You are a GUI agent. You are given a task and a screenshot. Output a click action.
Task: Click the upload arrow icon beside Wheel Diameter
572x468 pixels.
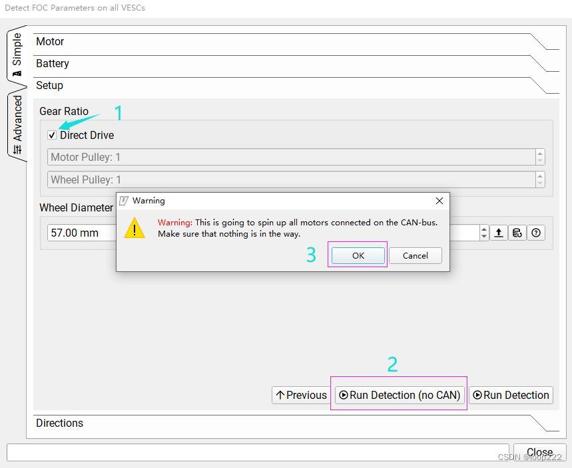[498, 233]
